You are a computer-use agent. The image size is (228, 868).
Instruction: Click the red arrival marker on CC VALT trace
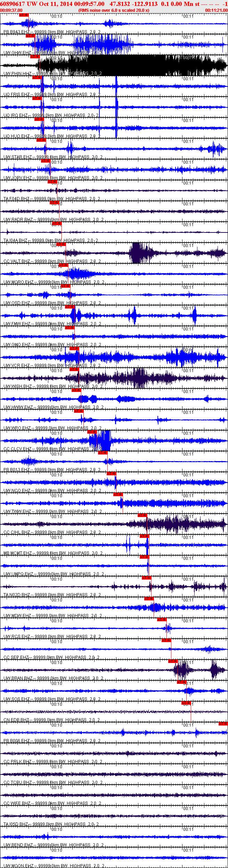(61, 244)
